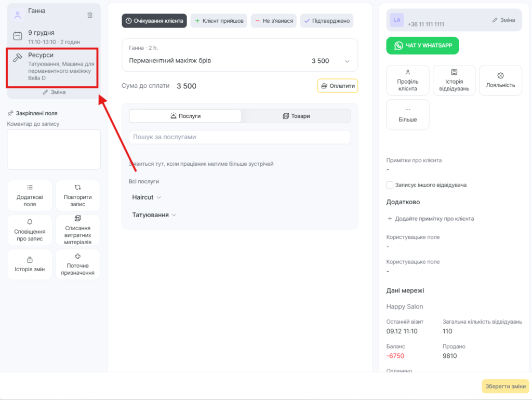Open Списання витратних матеріалів
This screenshot has width=532, height=400.
77,230
